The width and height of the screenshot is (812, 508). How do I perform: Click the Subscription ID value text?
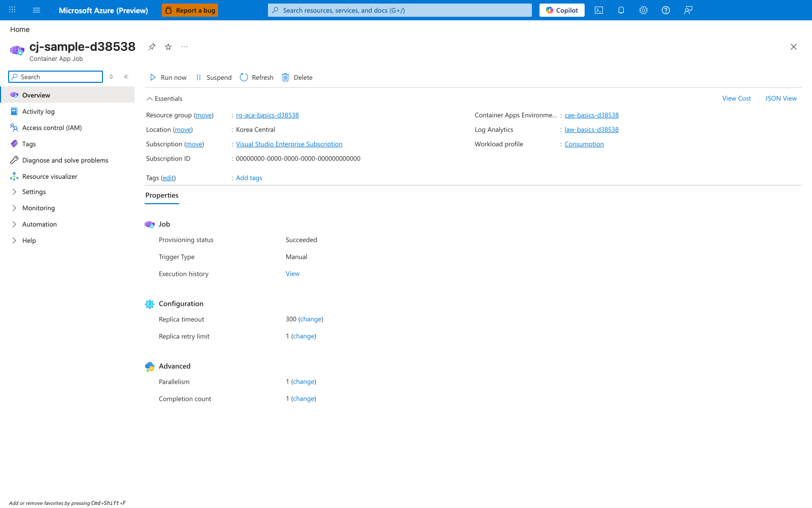click(x=298, y=158)
